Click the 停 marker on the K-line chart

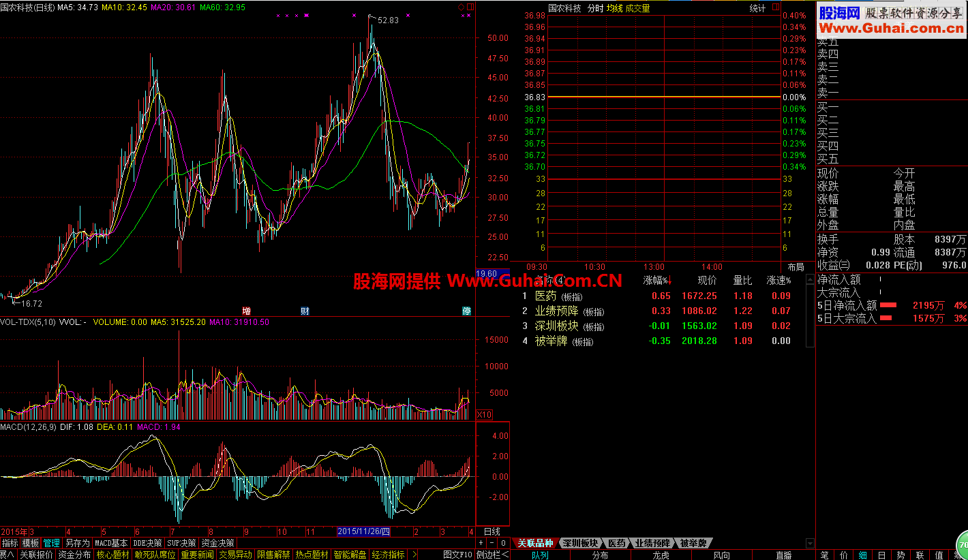(x=467, y=311)
